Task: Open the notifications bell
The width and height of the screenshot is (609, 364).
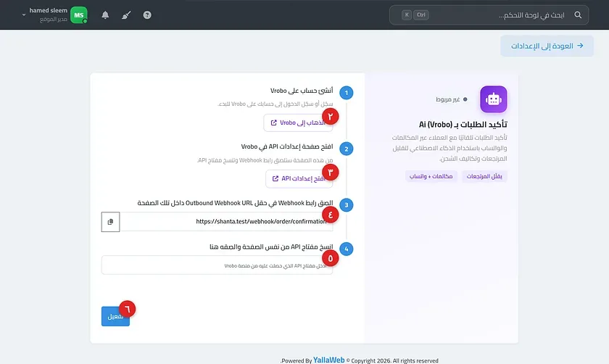Action: coord(105,15)
